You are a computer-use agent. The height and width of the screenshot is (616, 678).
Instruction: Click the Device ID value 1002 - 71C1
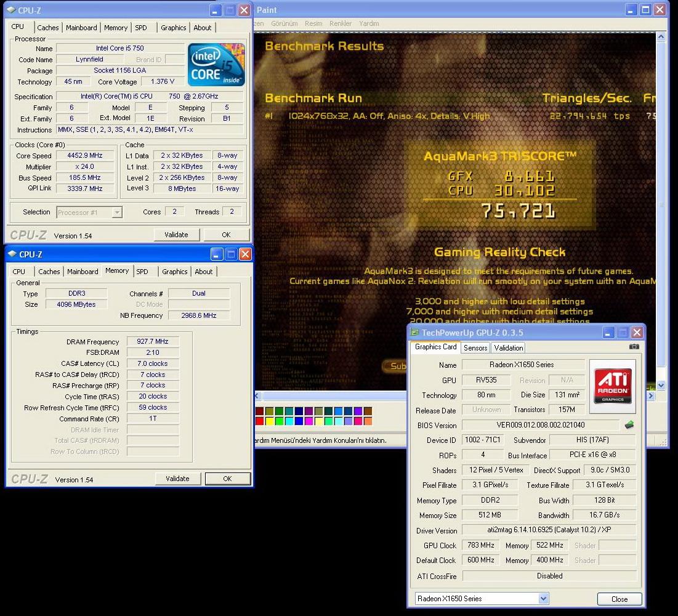pyautogui.click(x=483, y=439)
